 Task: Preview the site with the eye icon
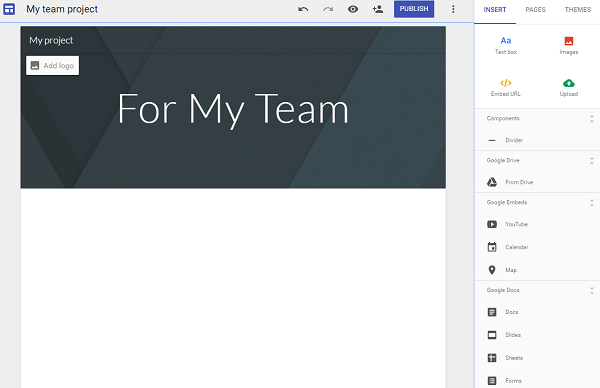[x=353, y=9]
